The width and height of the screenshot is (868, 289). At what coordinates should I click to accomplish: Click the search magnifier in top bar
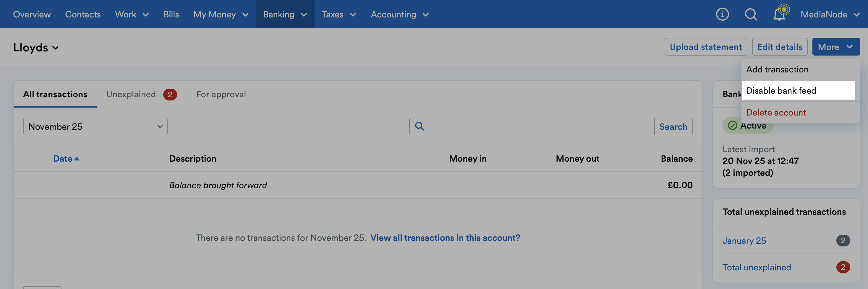coord(751,14)
